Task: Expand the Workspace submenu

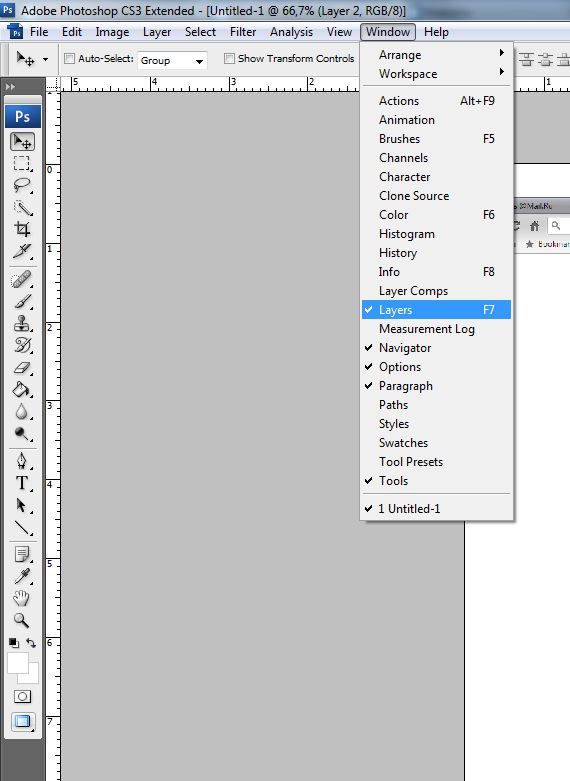Action: point(436,74)
